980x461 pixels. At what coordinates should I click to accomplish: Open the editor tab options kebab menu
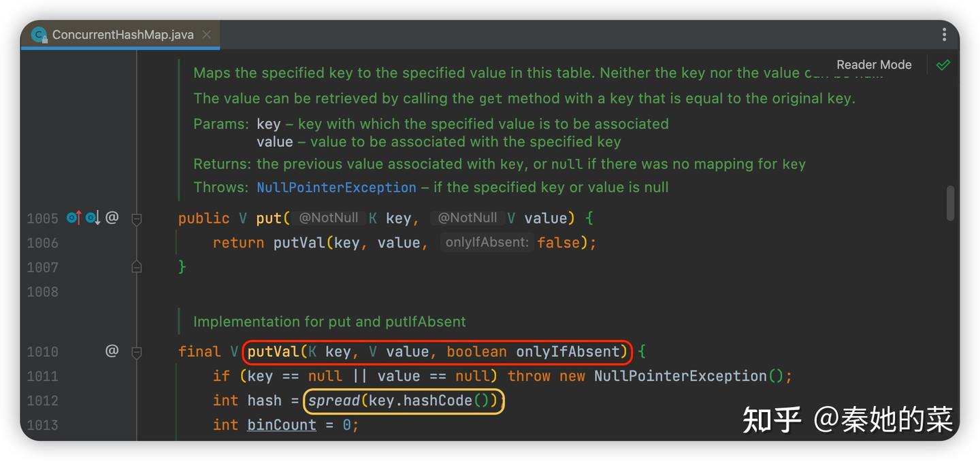click(944, 35)
